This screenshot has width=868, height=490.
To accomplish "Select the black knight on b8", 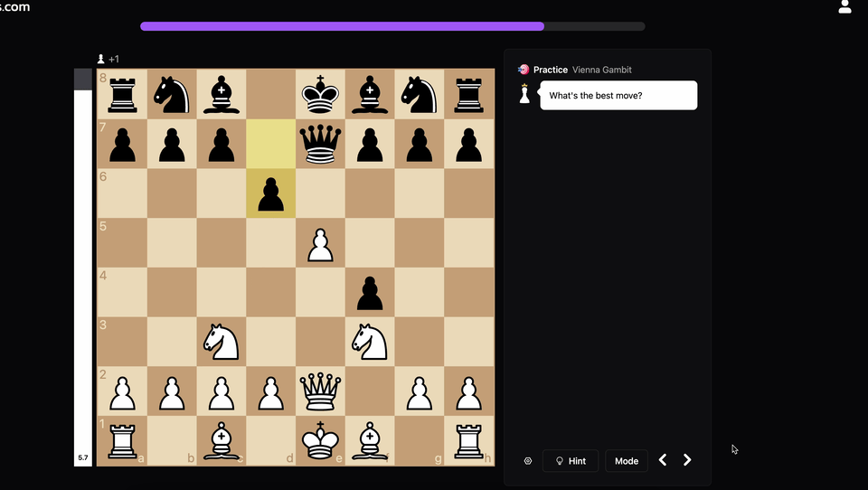I will [x=172, y=94].
